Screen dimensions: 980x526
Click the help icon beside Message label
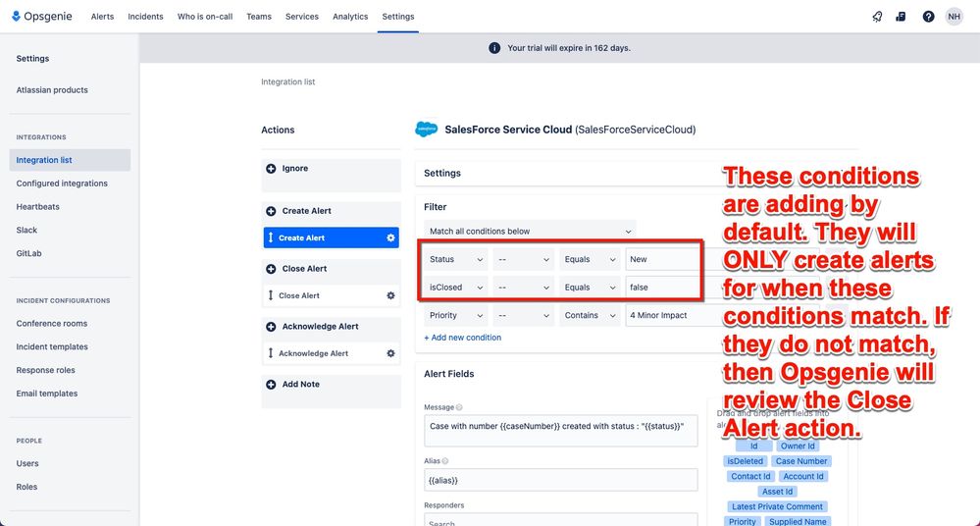(x=459, y=407)
